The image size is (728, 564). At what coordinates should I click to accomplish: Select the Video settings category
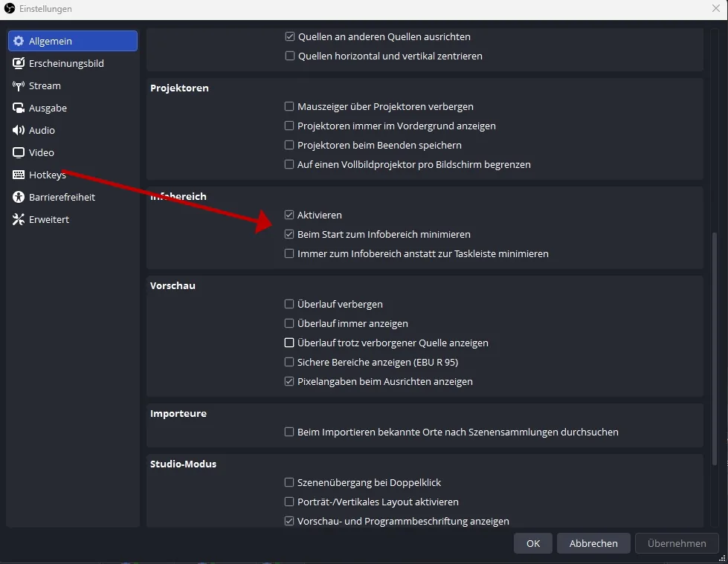(73, 152)
